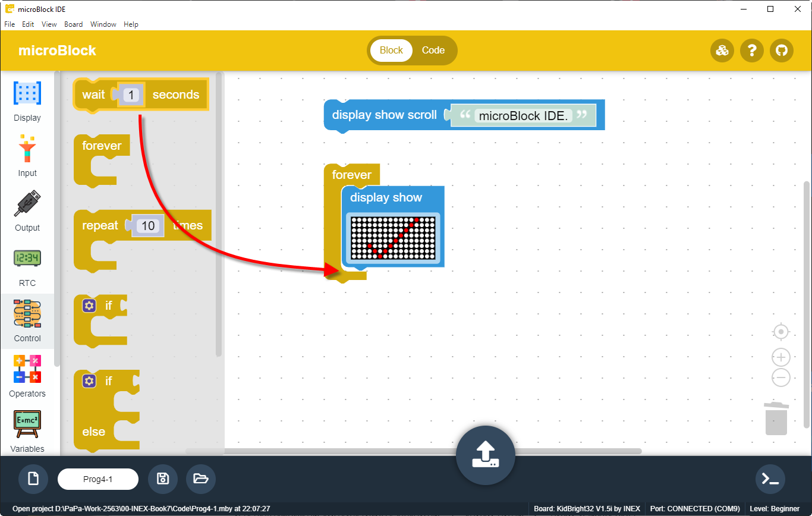Click Board: KidBright32 V1.5i status text
Viewport: 812px width, 516px height.
click(x=587, y=509)
